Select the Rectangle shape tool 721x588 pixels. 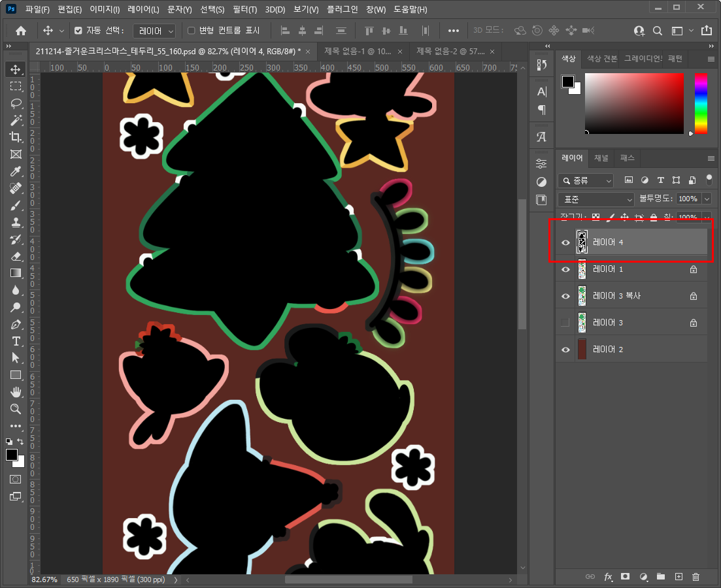[16, 375]
